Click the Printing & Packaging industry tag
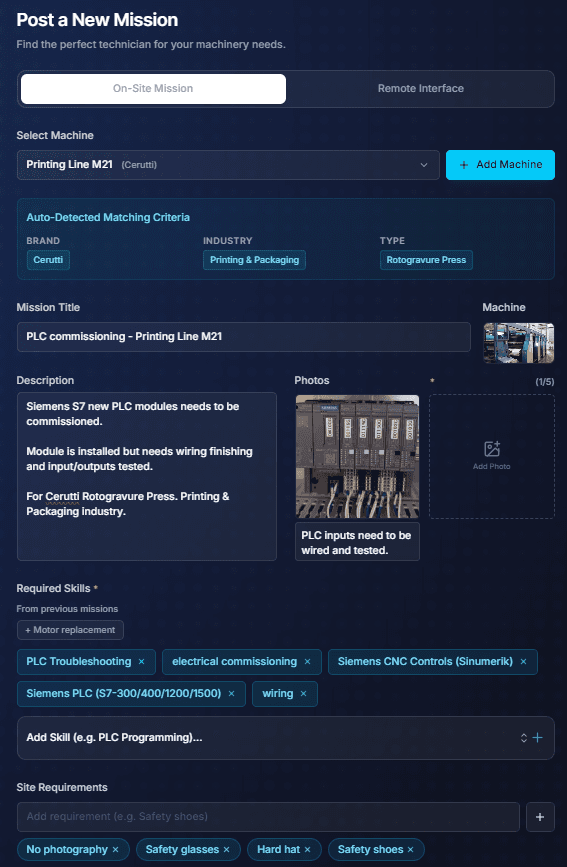Screen dimensions: 567x867 (x=254, y=260)
